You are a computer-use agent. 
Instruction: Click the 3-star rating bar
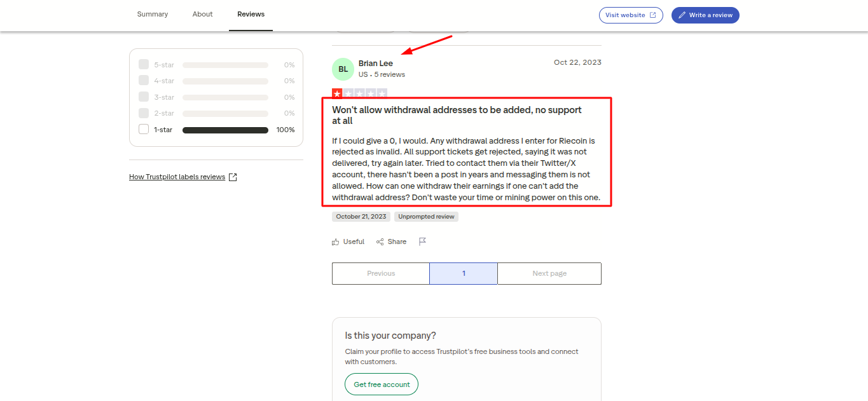(225, 98)
